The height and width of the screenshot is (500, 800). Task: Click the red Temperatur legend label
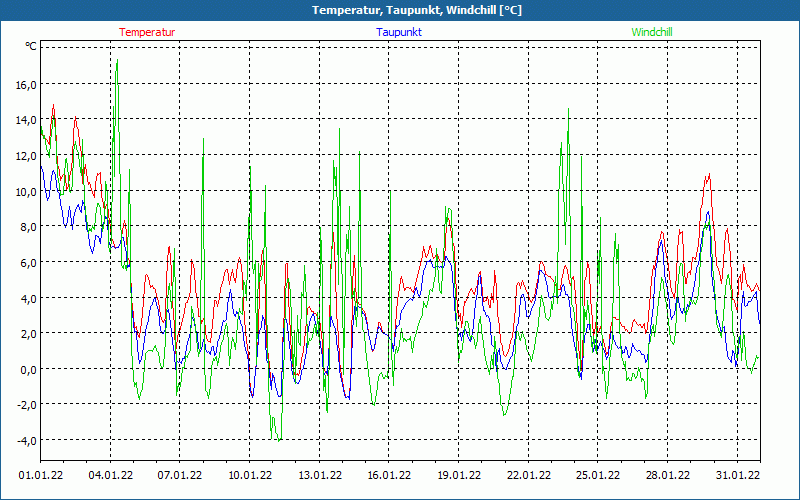click(147, 32)
